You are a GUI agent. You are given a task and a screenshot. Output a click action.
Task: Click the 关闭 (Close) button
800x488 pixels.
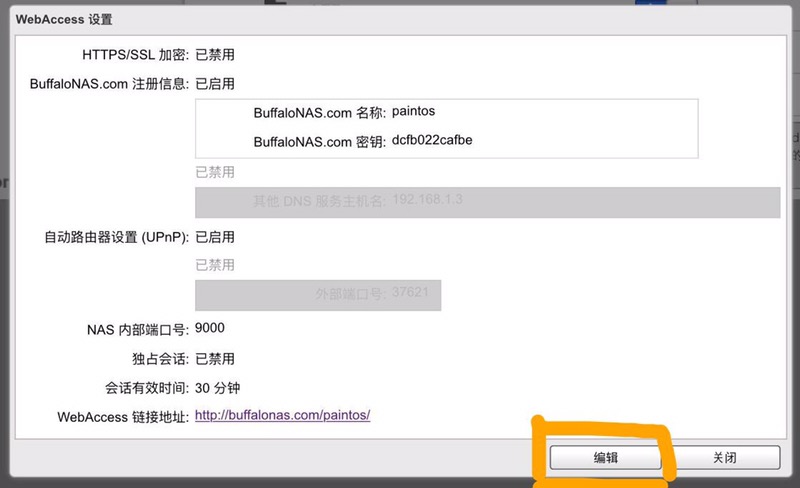(x=724, y=457)
